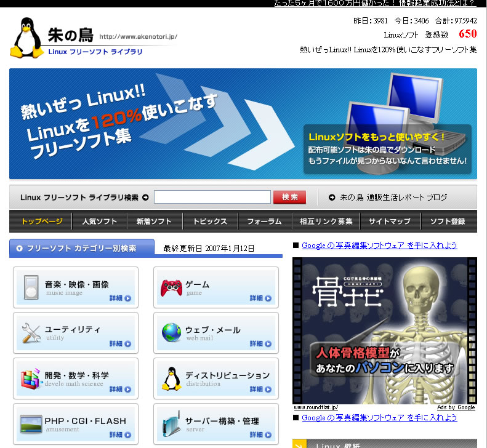Screen dimensions: 487x448
Task: Click the 骨ナビ skeleton advertisement banner
Action: pos(384,330)
